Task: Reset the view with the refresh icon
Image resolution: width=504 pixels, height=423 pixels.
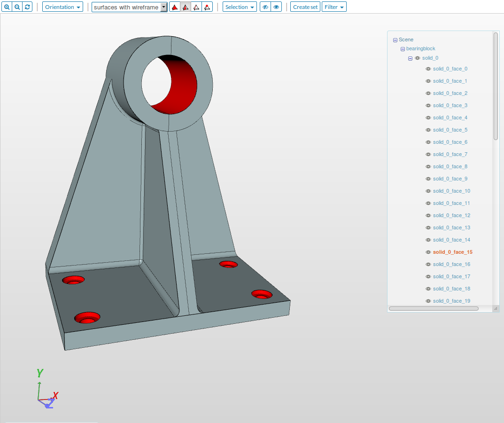Action: (27, 7)
